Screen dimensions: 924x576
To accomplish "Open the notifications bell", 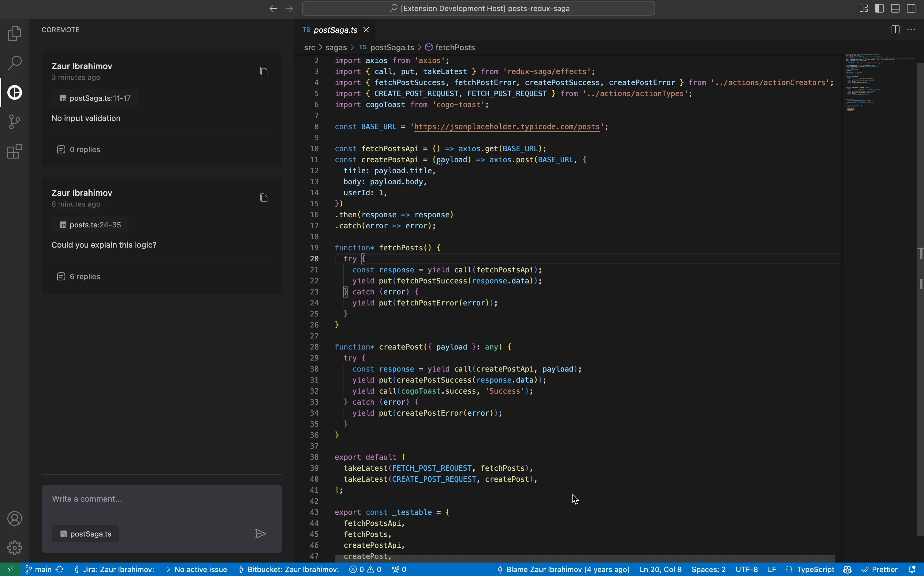I will click(912, 569).
